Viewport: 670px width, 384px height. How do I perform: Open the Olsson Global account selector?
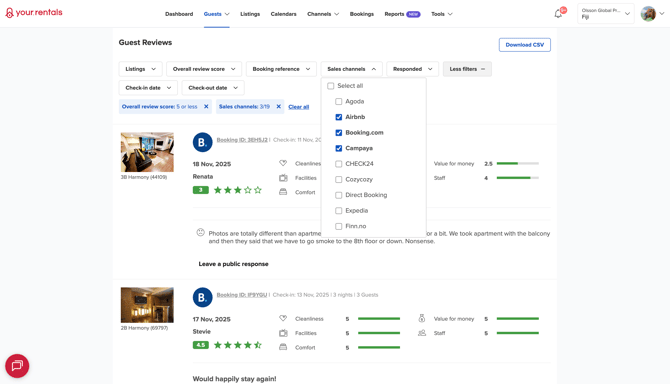pos(605,14)
